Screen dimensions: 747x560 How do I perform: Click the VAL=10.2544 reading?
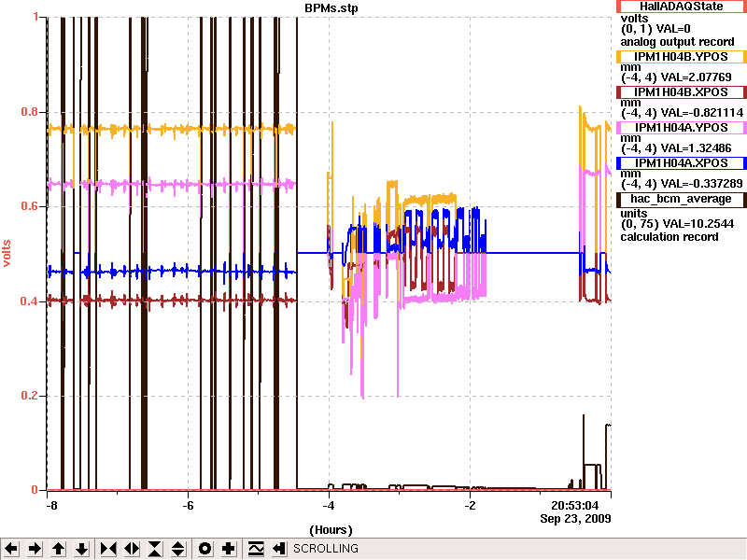[x=698, y=224]
